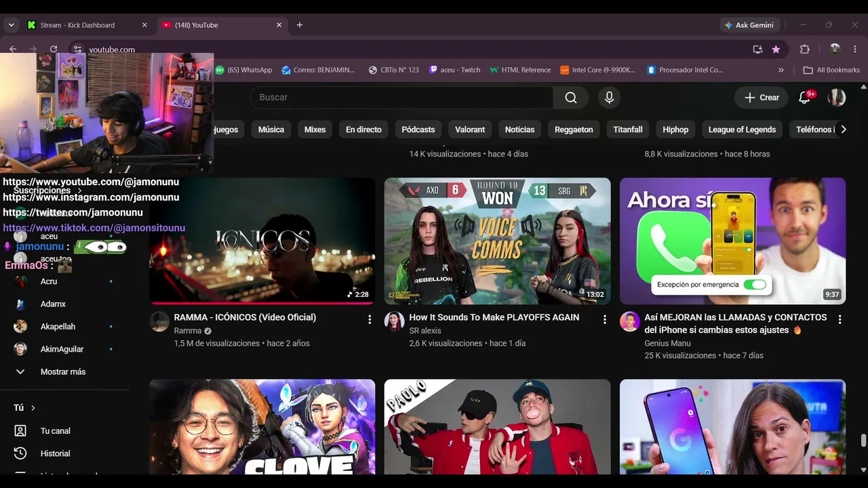Open the Chrome profile avatar in the toolbar
Image resolution: width=868 pixels, height=488 pixels.
835,49
